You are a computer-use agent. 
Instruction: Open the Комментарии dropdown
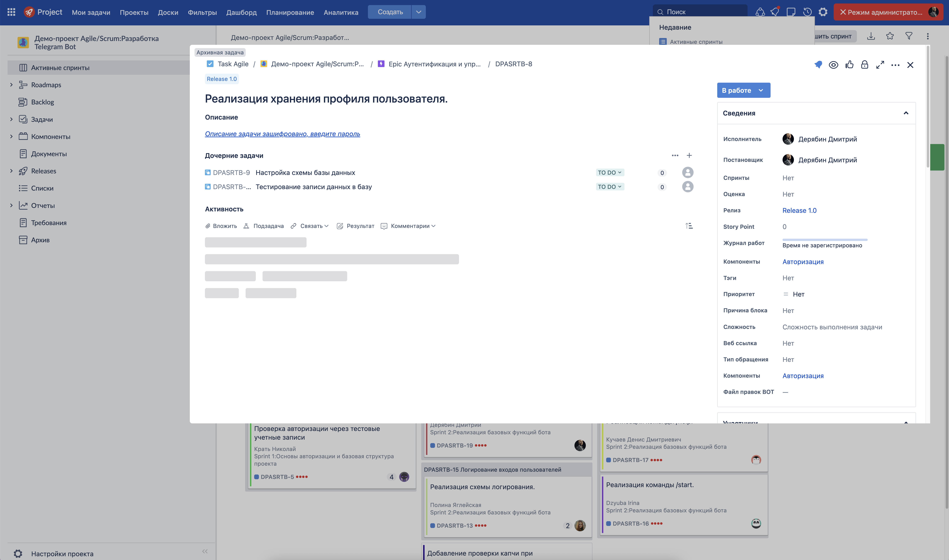(x=408, y=226)
